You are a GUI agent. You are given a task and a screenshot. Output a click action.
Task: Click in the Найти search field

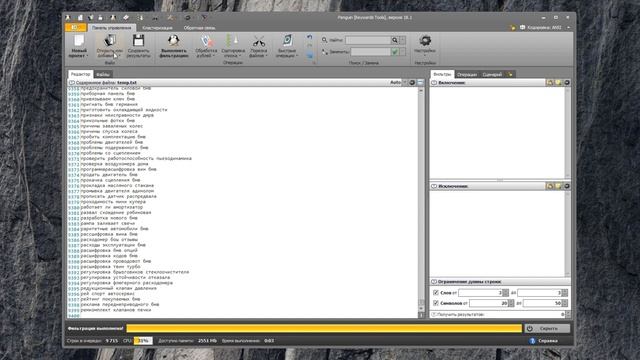click(x=368, y=40)
